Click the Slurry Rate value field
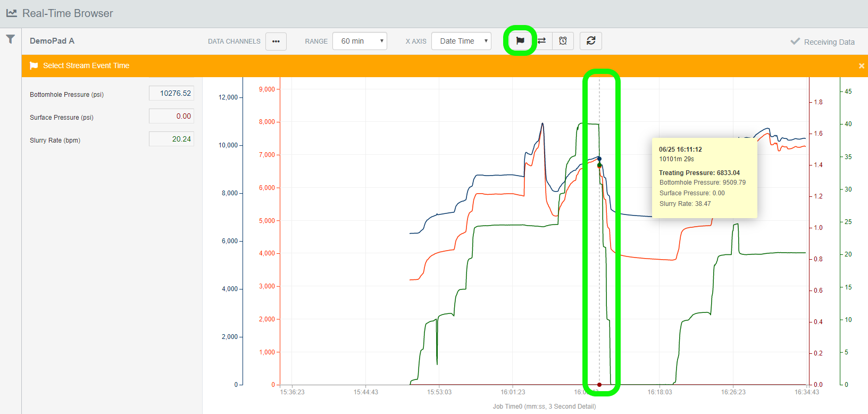 click(171, 139)
